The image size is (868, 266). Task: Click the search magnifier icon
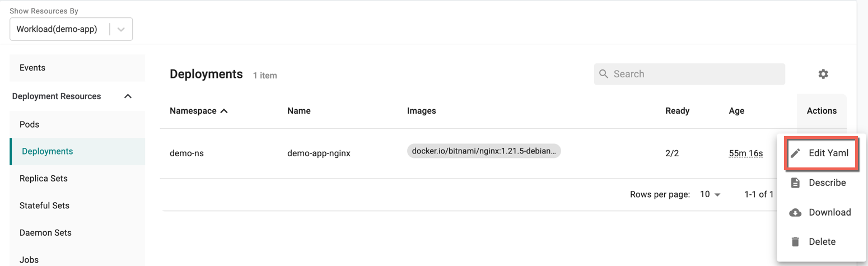603,74
